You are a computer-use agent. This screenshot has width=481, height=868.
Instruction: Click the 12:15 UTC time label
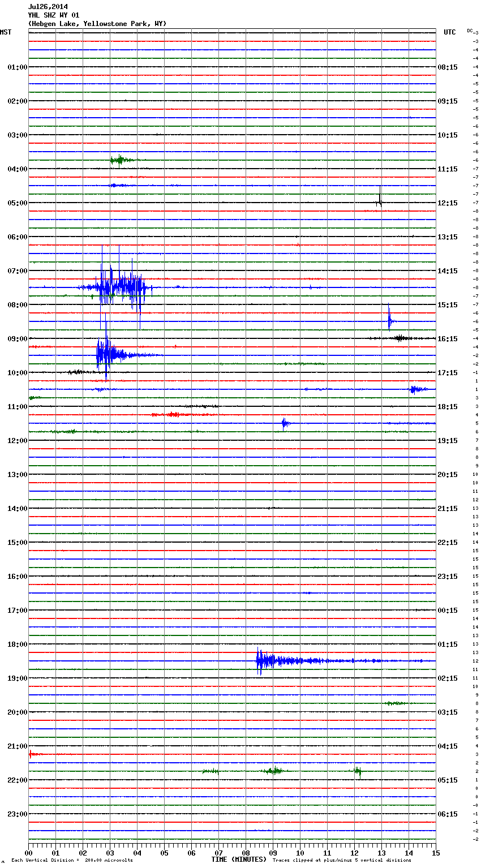448,203
